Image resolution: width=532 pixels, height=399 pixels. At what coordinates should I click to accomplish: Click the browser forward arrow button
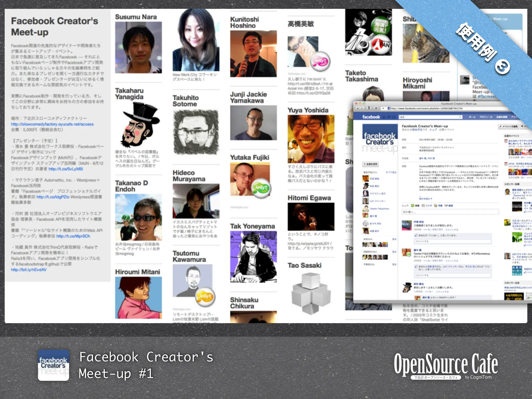tap(362, 108)
